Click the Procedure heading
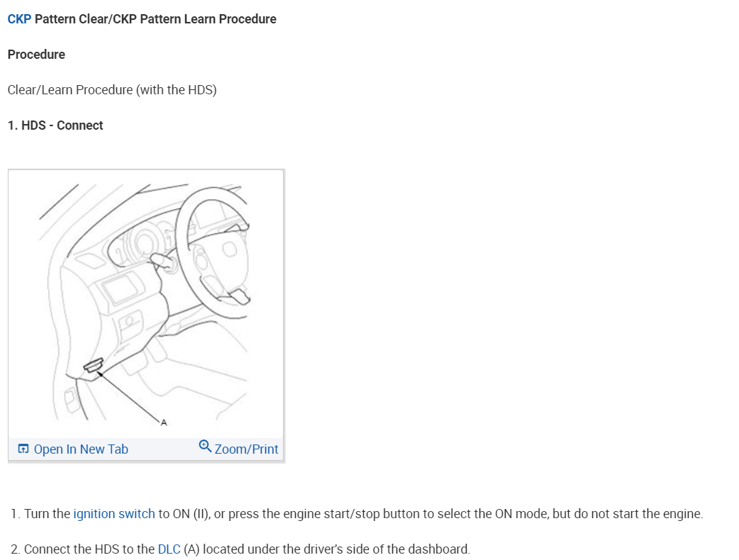This screenshot has height=560, width=739. click(36, 55)
